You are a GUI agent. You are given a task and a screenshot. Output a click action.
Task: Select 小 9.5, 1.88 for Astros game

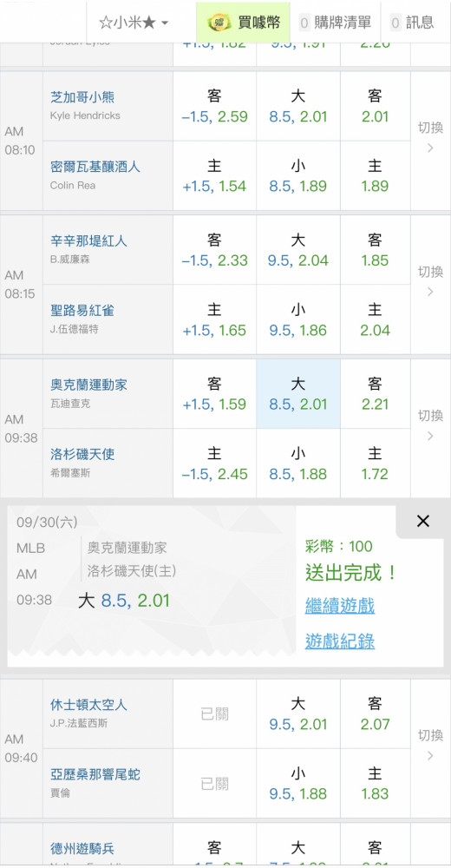pyautogui.click(x=298, y=783)
